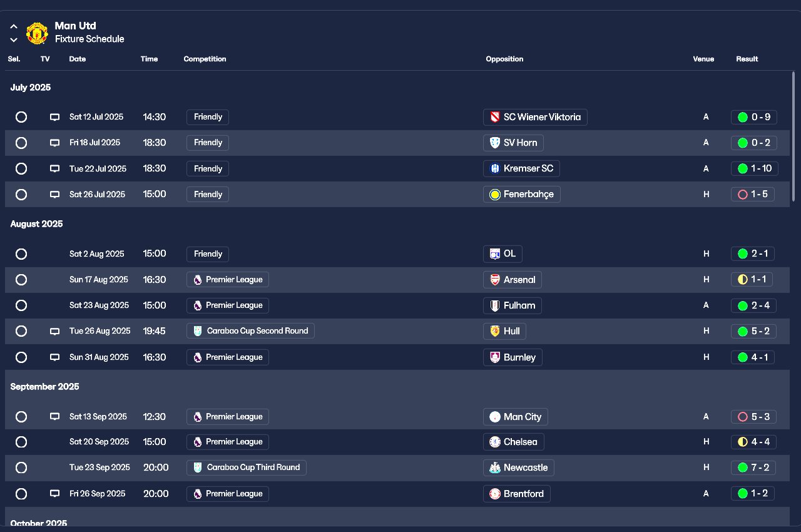Click the Fenerbahçe club badge

coord(495,195)
